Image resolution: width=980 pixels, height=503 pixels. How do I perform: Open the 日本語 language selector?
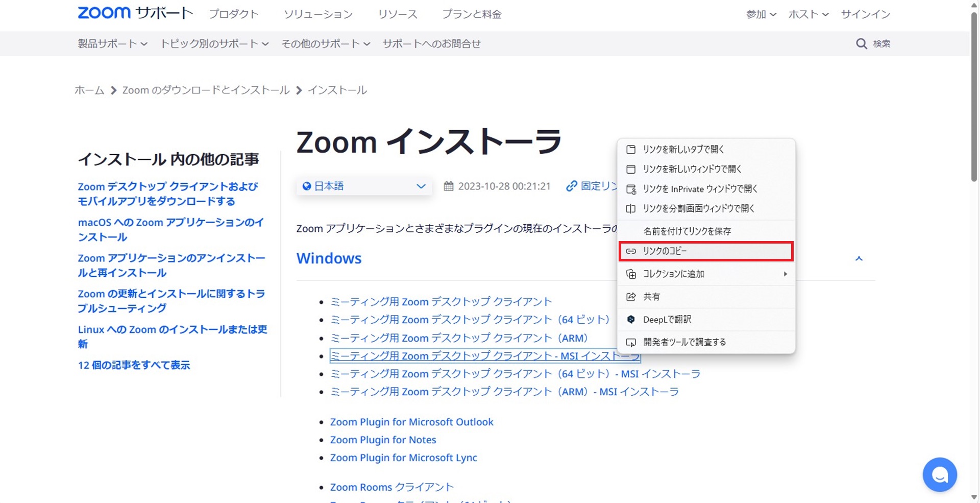coord(364,186)
